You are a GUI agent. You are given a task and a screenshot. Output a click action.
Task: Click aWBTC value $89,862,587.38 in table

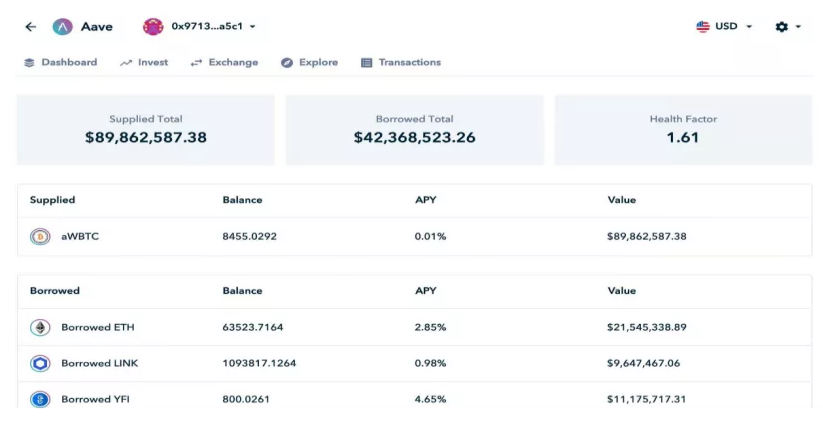click(x=647, y=237)
